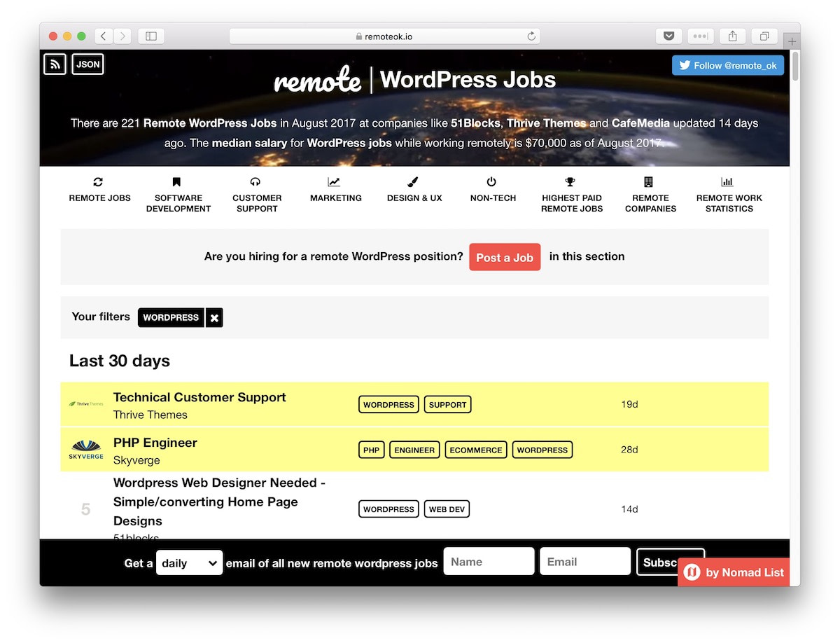Image resolution: width=840 pixels, height=643 pixels.
Task: Click the Highest Paid Remote Jobs trophy icon
Action: coord(571,181)
